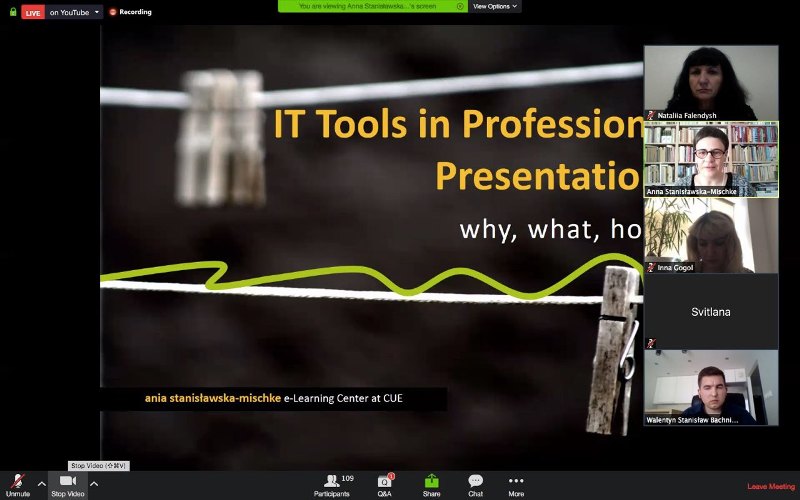Click Leave Meeting
The image size is (800, 500).
pos(771,486)
